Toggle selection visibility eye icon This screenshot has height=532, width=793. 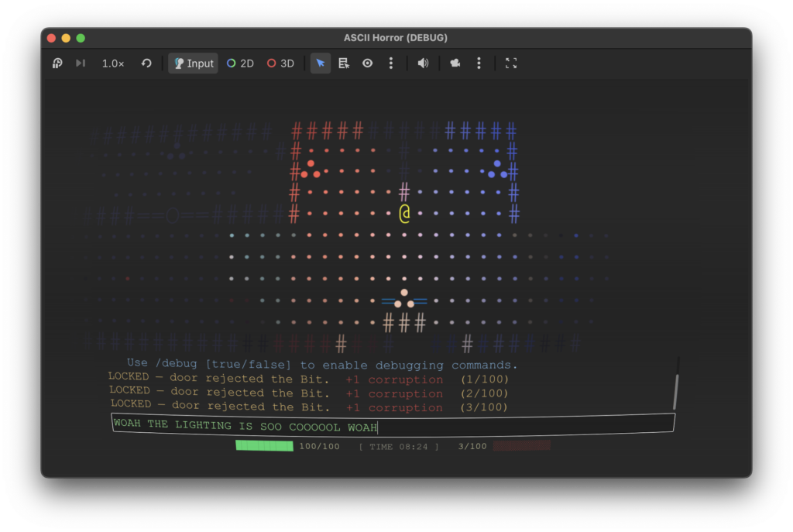click(368, 63)
